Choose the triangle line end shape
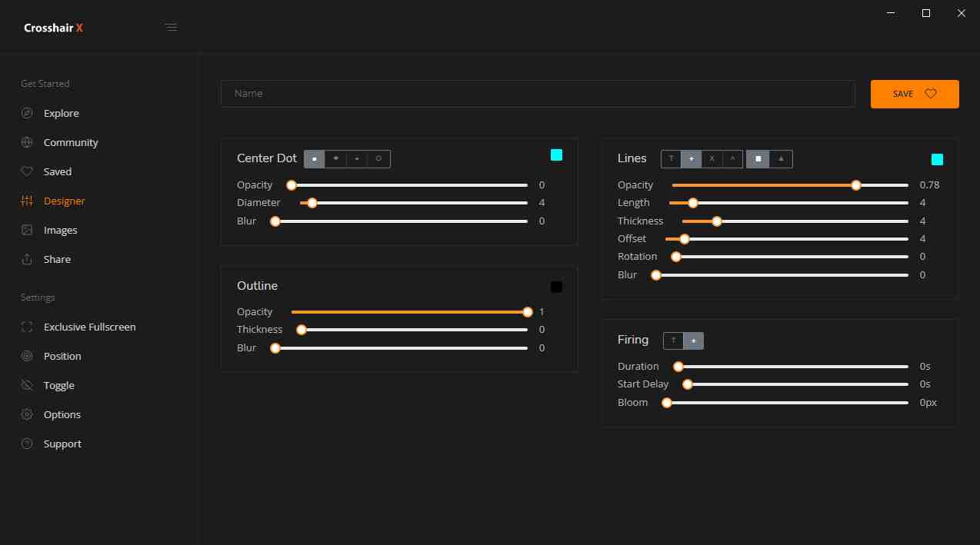This screenshot has height=545, width=980. (781, 159)
